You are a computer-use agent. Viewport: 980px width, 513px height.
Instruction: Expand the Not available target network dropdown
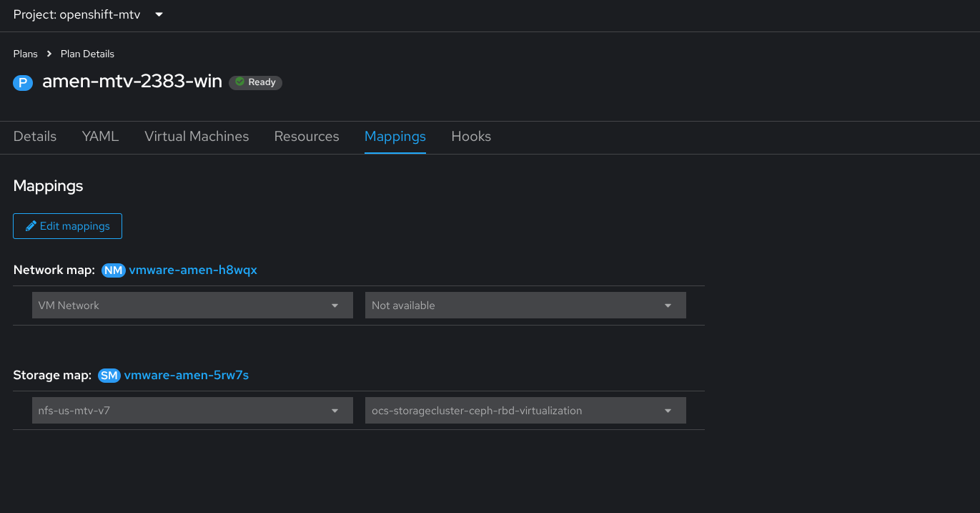[668, 306]
